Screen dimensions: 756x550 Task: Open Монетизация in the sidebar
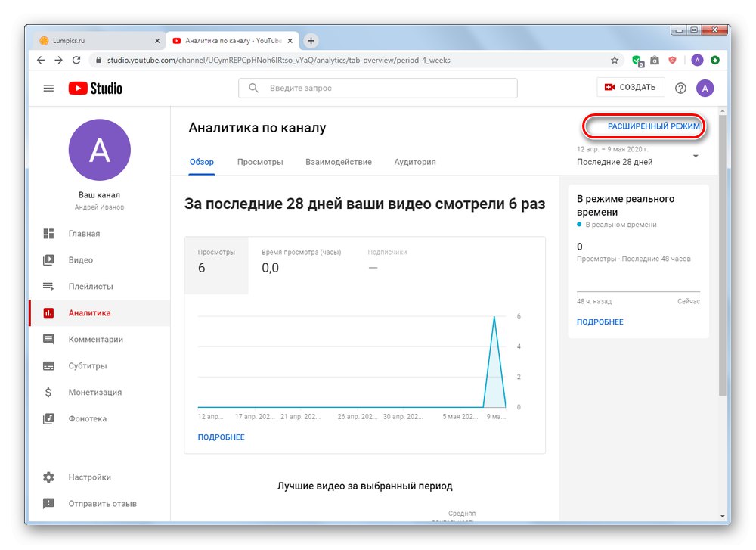pos(99,392)
